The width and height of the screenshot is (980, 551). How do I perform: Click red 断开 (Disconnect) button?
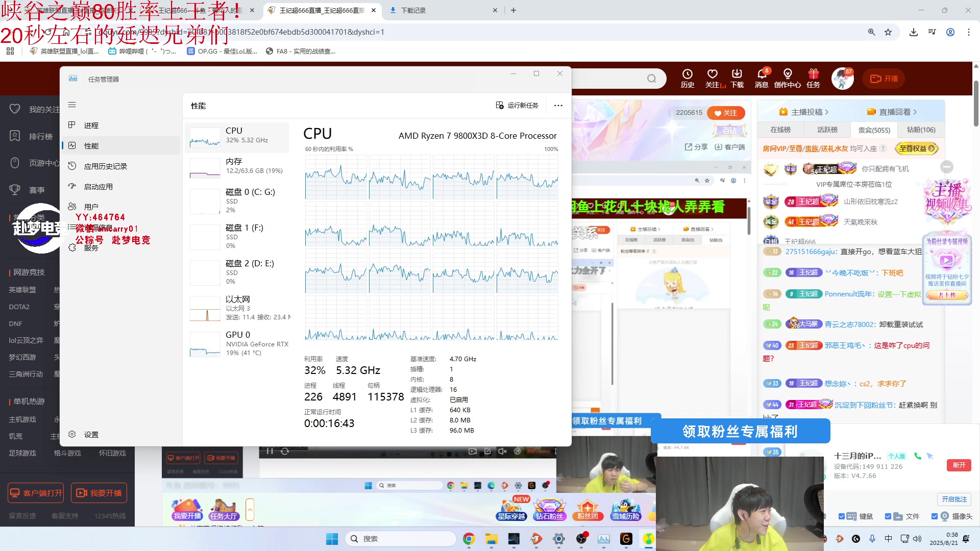pos(959,465)
